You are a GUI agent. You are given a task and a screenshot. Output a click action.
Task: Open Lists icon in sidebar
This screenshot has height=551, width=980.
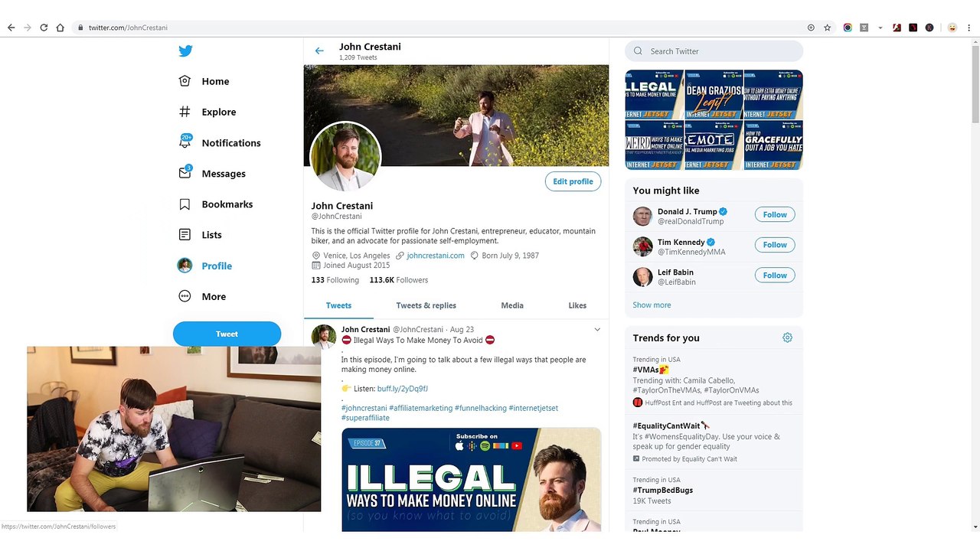coord(185,235)
